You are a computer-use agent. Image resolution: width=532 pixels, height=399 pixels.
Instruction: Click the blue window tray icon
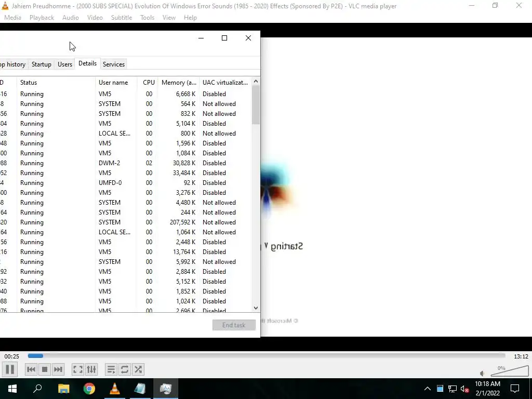(x=440, y=389)
